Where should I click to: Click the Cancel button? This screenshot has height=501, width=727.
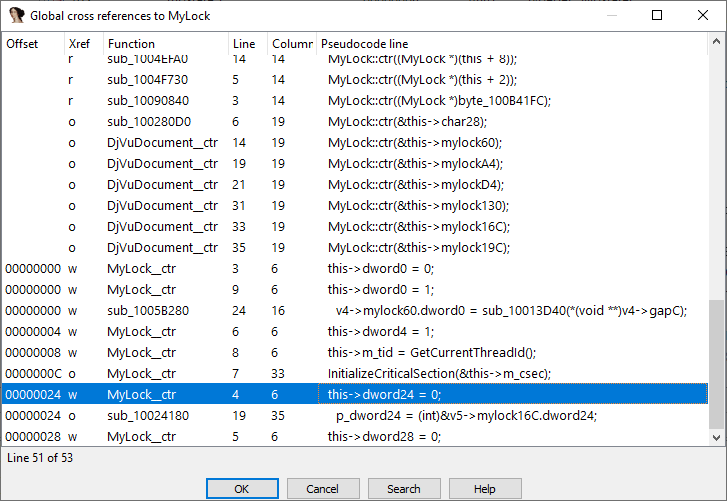323,488
